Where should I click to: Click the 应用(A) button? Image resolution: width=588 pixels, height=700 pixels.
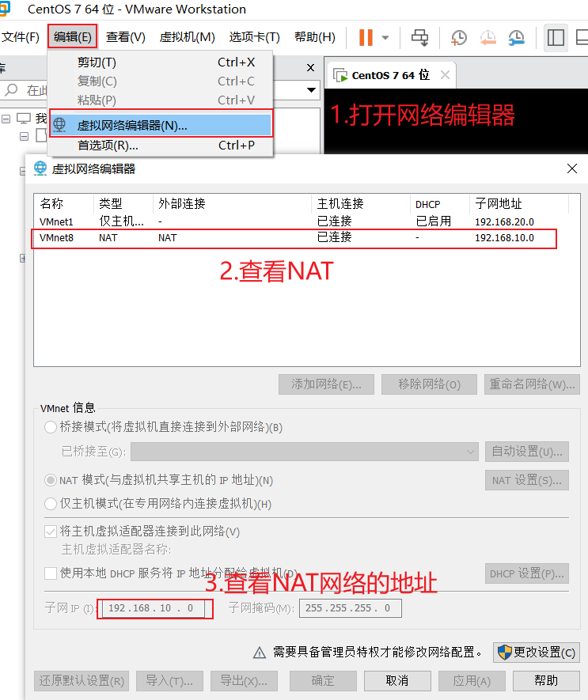click(472, 681)
